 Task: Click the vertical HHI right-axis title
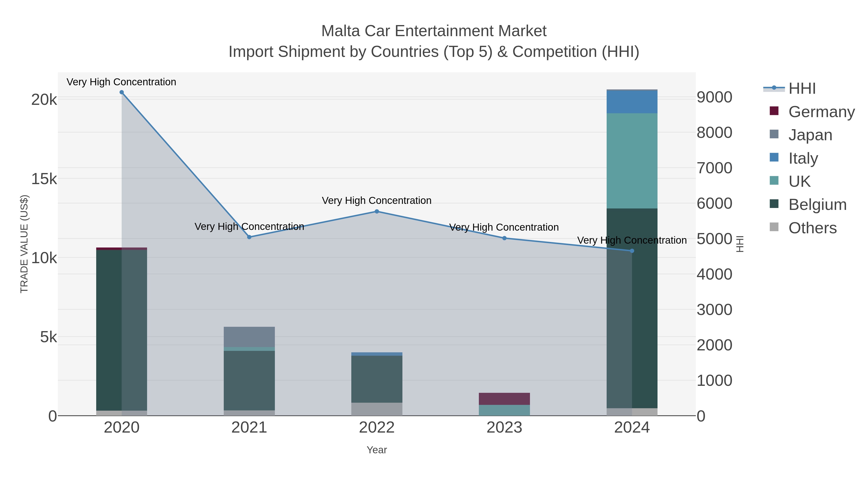click(740, 244)
